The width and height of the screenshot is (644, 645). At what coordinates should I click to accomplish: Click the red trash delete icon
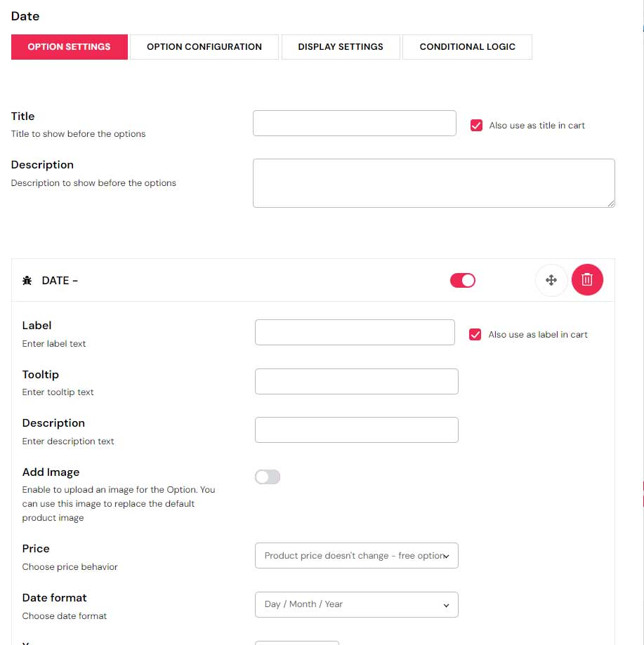click(x=587, y=280)
